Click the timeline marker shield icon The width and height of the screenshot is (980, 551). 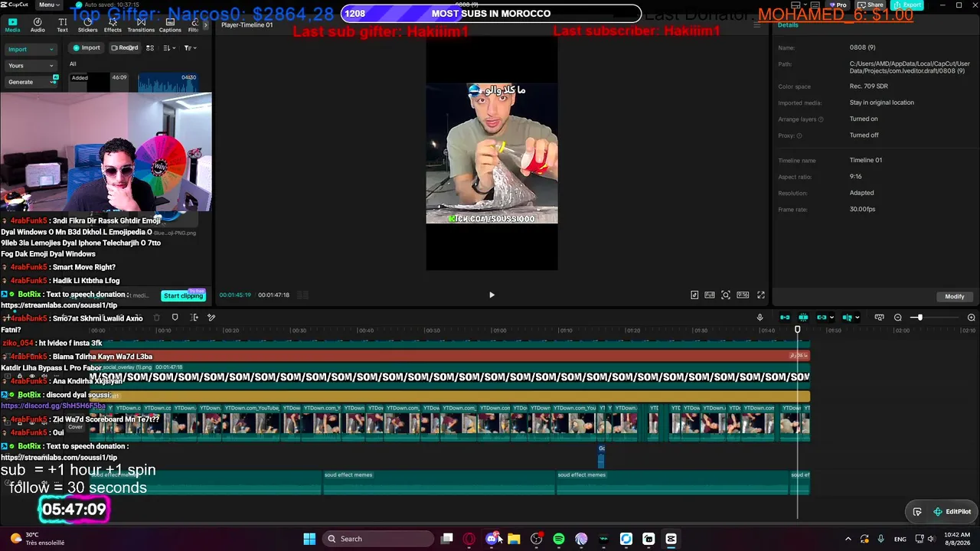pyautogui.click(x=175, y=318)
